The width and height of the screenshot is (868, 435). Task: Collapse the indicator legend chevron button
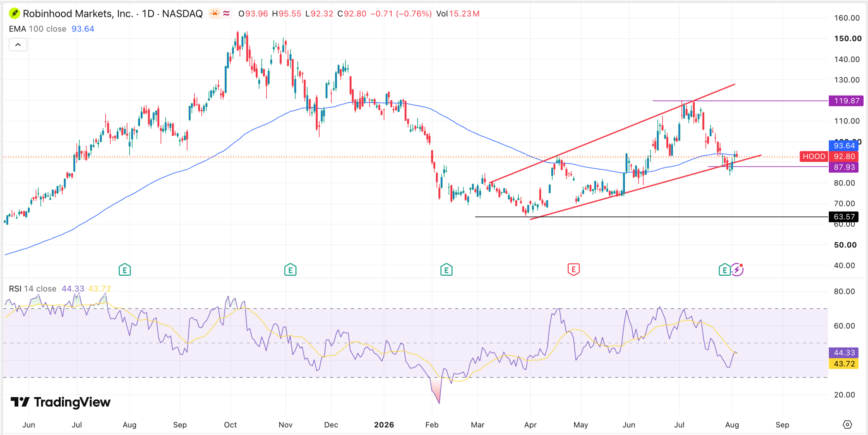pyautogui.click(x=18, y=45)
